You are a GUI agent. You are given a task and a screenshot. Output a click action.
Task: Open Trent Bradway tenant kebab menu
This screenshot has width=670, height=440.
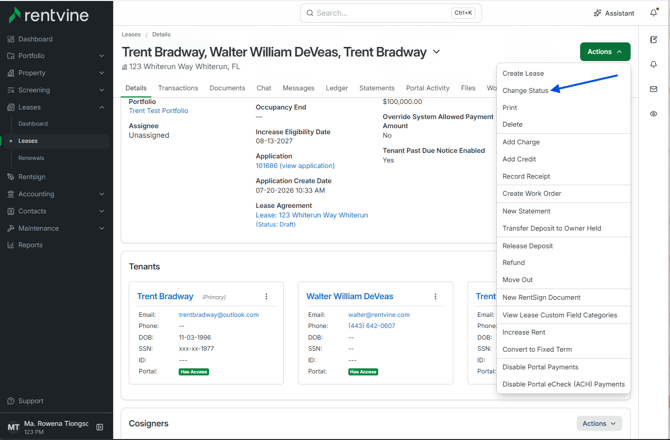tap(266, 296)
